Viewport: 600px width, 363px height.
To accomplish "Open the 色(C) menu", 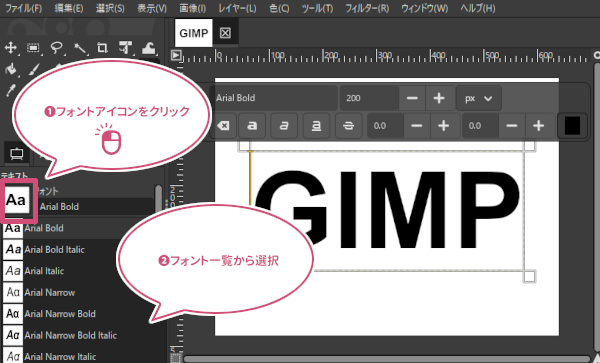I will tap(279, 8).
